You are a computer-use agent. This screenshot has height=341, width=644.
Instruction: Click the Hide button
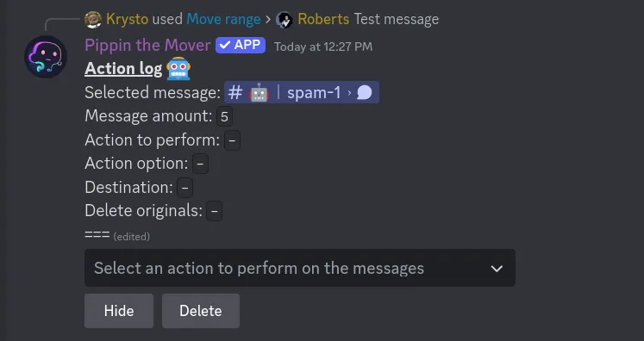pos(119,311)
